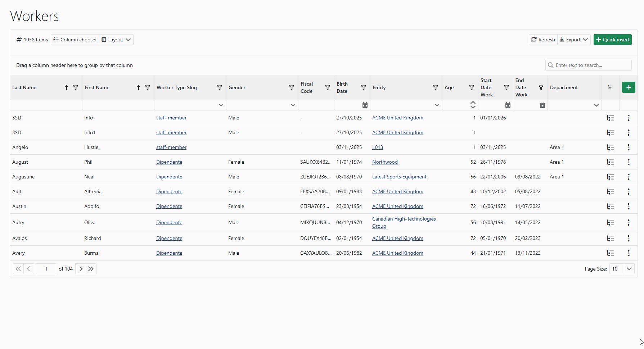Screen dimensions: 644x349
Task: Open details icon for August Phil row
Action: 611,162
